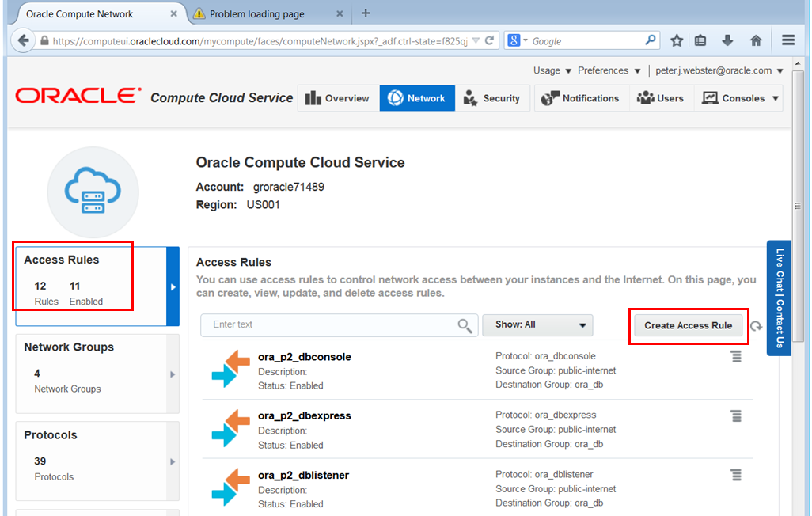812x516 pixels.
Task: Go to the browser home icon
Action: click(x=756, y=40)
